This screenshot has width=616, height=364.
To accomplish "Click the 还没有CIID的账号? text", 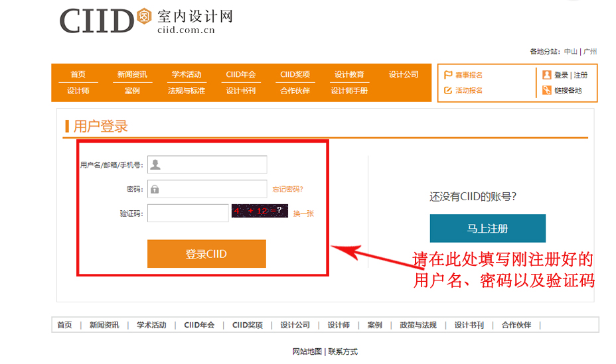I will point(473,196).
